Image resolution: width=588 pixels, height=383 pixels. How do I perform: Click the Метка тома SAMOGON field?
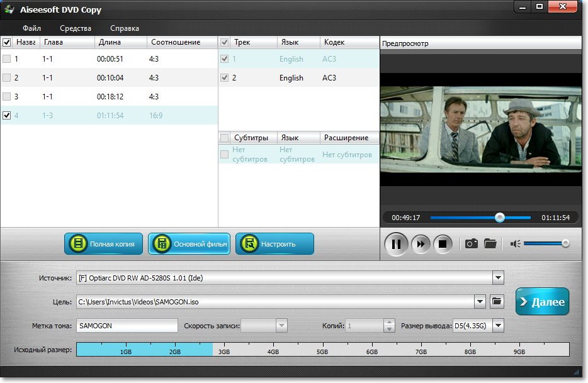click(127, 325)
